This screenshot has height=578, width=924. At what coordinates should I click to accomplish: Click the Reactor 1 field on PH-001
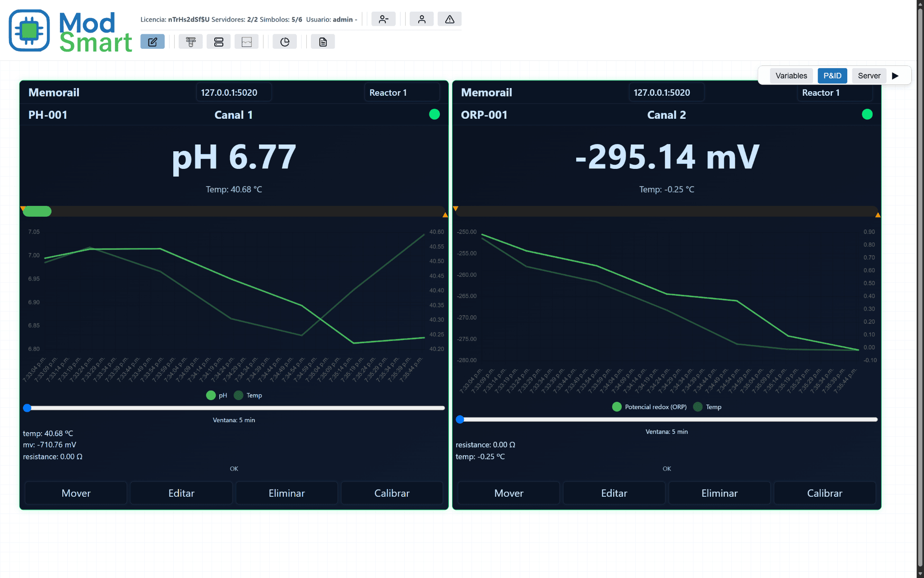402,92
